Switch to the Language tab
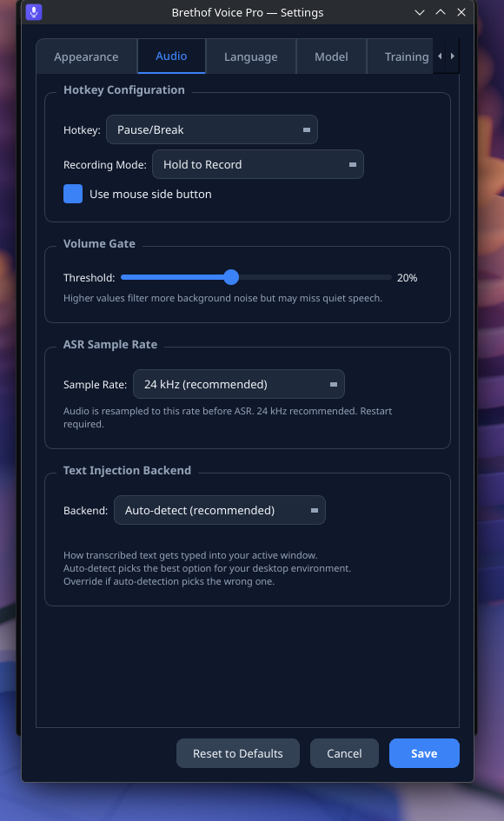Image resolution: width=504 pixels, height=821 pixels. click(x=250, y=56)
